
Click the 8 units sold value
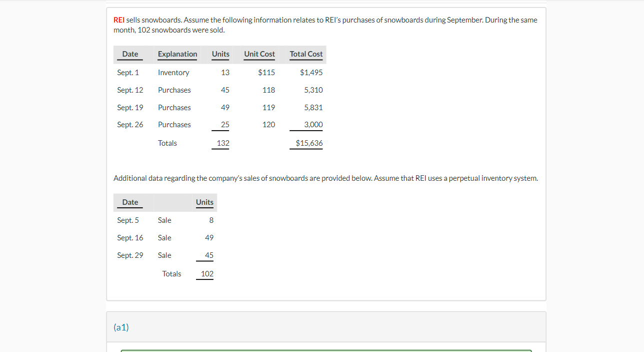click(211, 220)
